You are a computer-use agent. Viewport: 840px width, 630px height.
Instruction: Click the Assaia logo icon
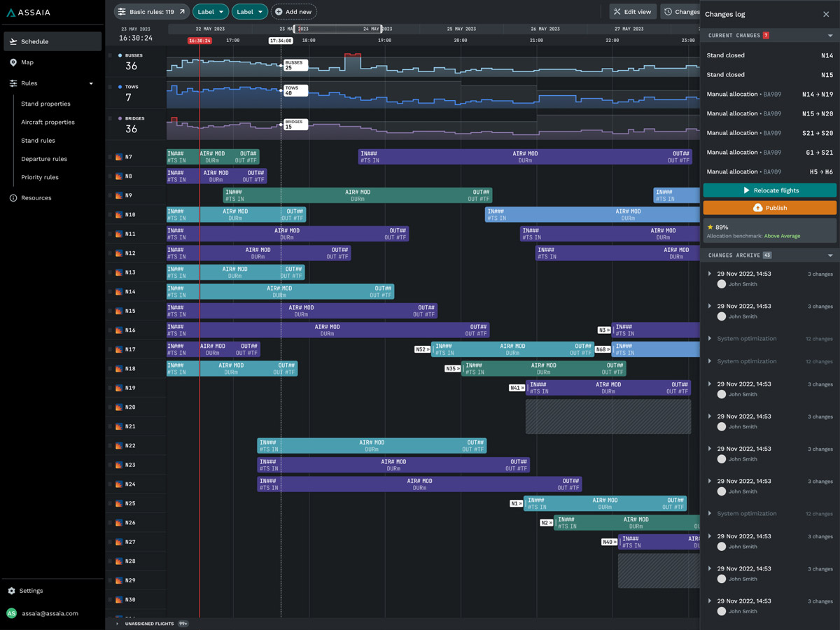tap(11, 13)
